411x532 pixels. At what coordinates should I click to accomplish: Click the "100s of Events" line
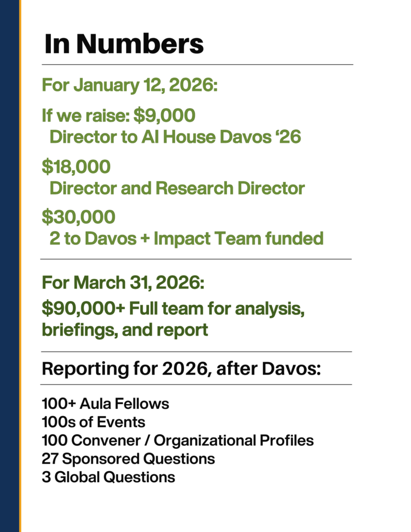93,422
